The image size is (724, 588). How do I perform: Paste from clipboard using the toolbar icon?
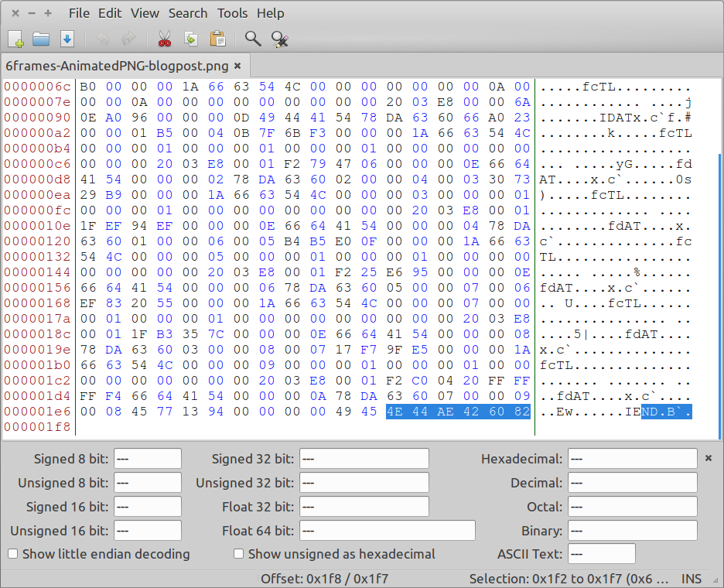(217, 39)
